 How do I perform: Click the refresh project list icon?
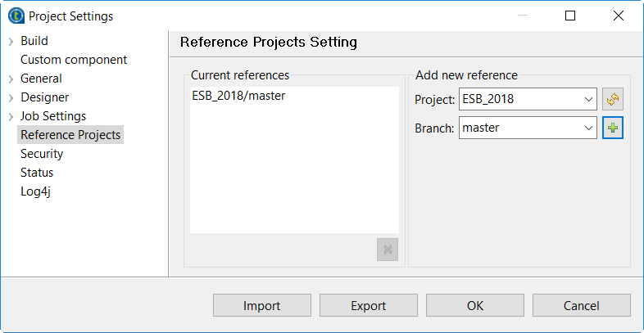click(x=613, y=100)
